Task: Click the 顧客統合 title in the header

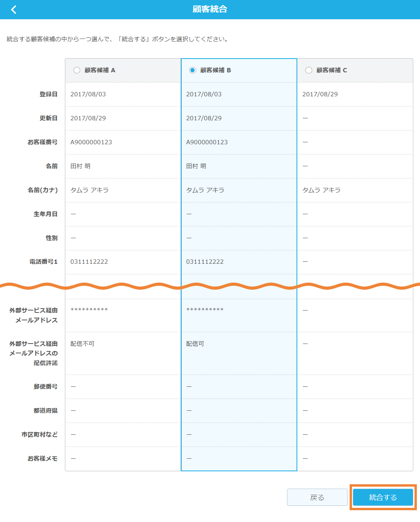Action: pyautogui.click(x=210, y=9)
